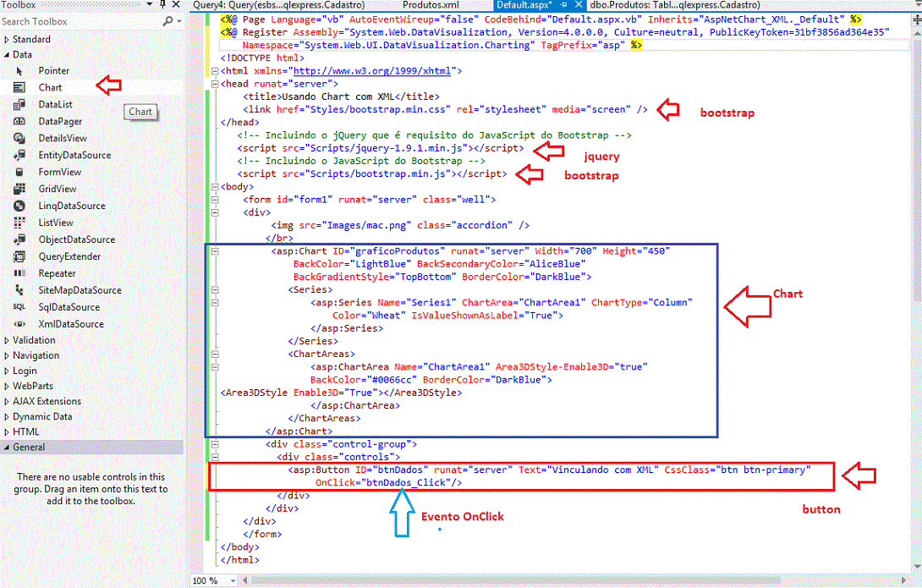Click the '#0066cc' BackColor value
922x588 pixels.
tap(394, 380)
